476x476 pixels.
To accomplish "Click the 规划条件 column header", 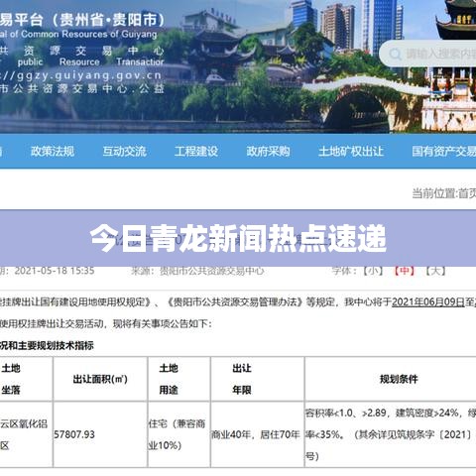I will [399, 379].
